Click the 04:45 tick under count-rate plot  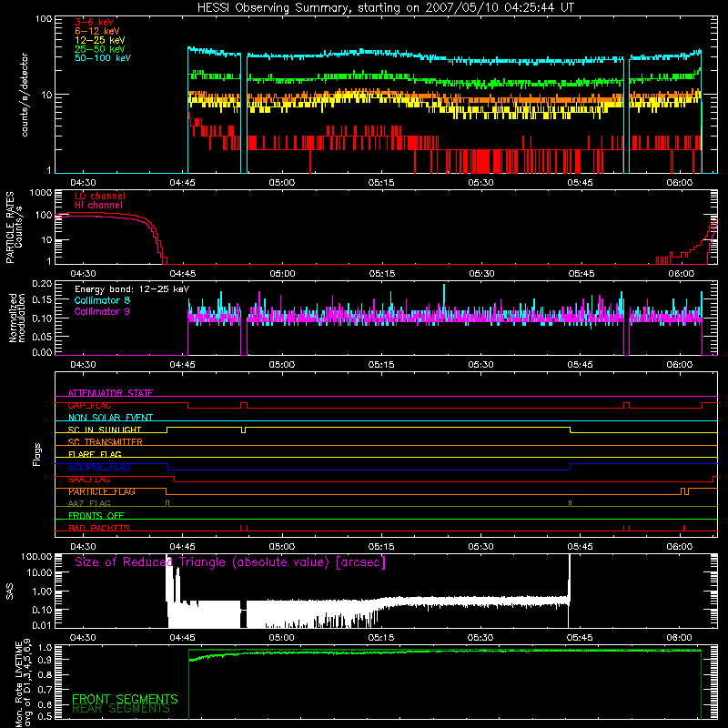(x=182, y=183)
